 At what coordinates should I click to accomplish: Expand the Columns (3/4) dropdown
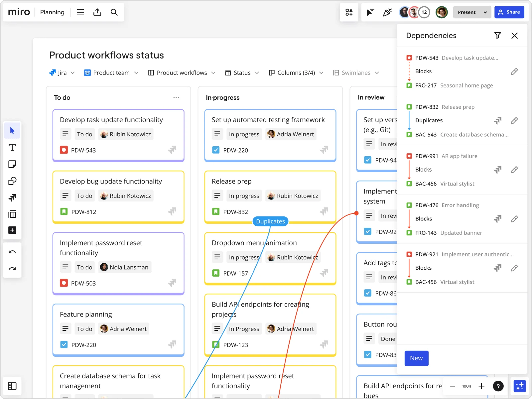coord(296,72)
